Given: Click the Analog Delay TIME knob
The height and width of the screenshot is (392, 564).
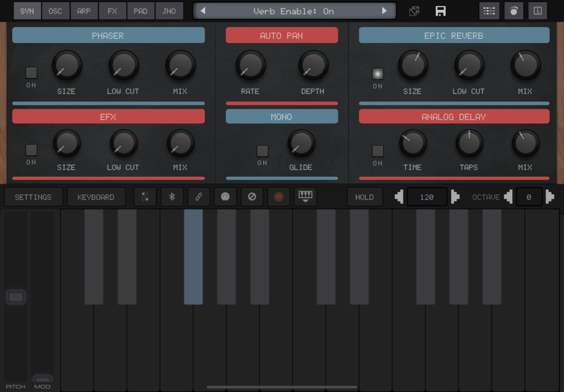Looking at the screenshot, I should pyautogui.click(x=413, y=143).
